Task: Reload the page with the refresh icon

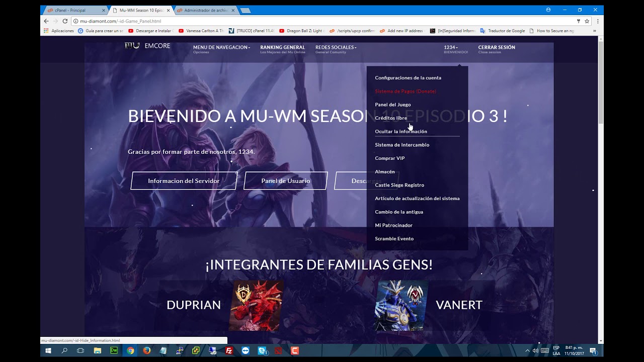Action: [x=65, y=21]
